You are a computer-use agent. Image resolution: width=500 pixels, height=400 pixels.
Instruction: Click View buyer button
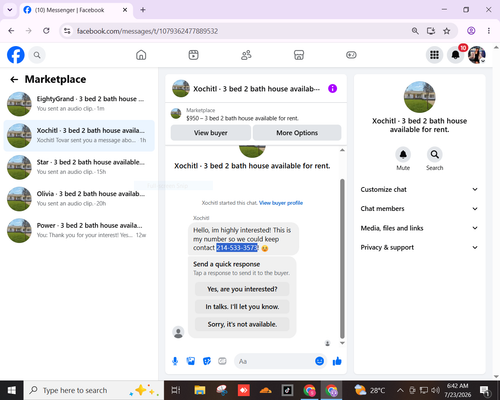(211, 133)
